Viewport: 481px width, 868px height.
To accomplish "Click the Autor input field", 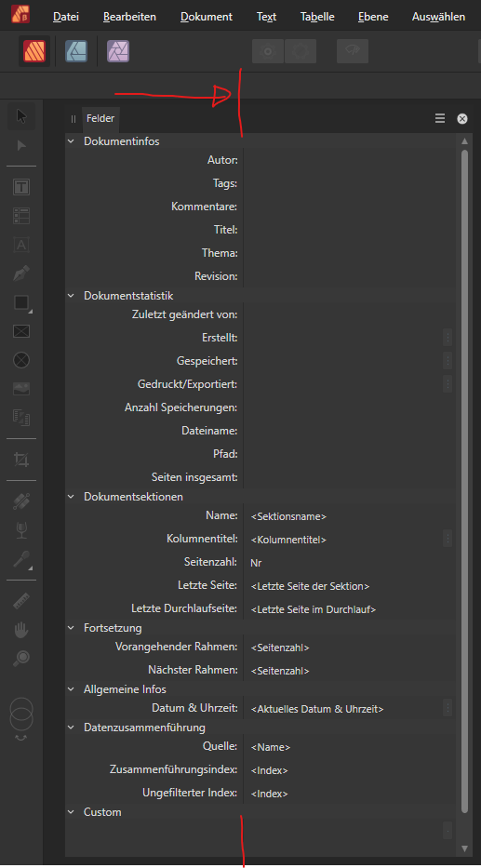I will pyautogui.click(x=349, y=160).
